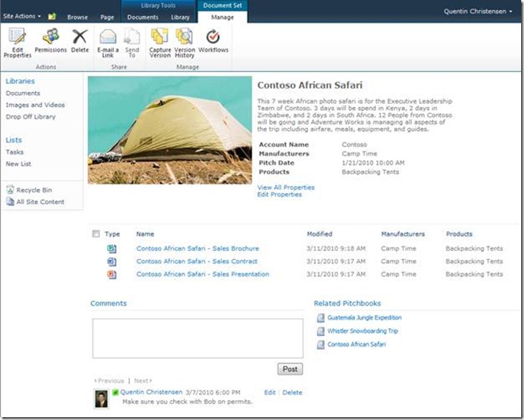This screenshot has width=524, height=420.
Task: Select the Manage tab under Document Set
Action: pyautogui.click(x=223, y=17)
